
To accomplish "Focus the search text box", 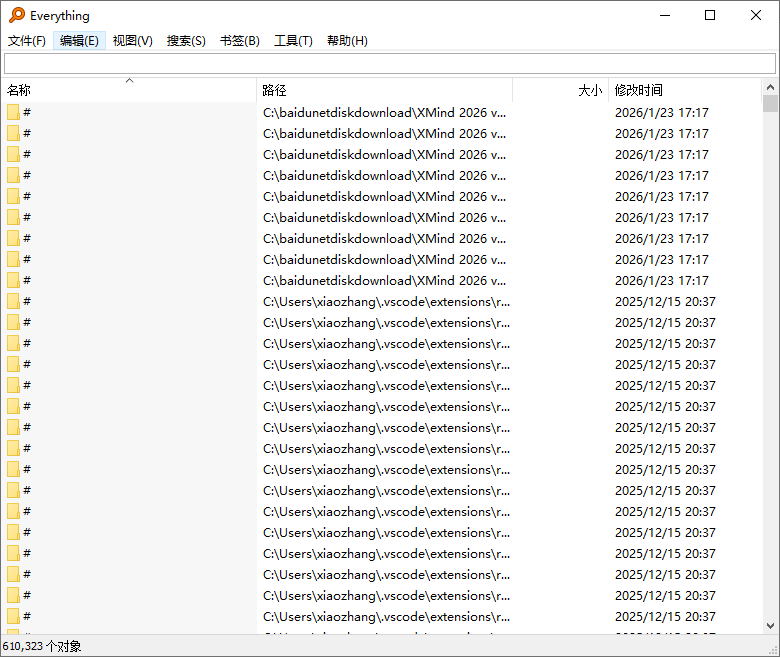I will click(x=389, y=64).
